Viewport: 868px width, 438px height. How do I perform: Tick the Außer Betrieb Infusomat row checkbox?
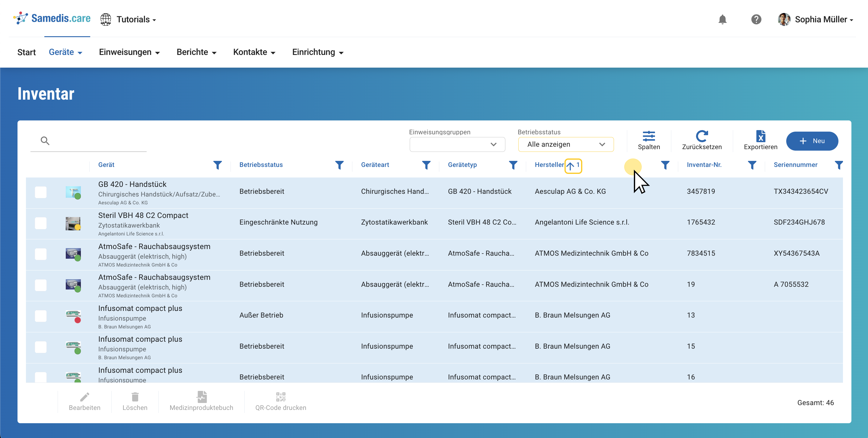pyautogui.click(x=41, y=316)
